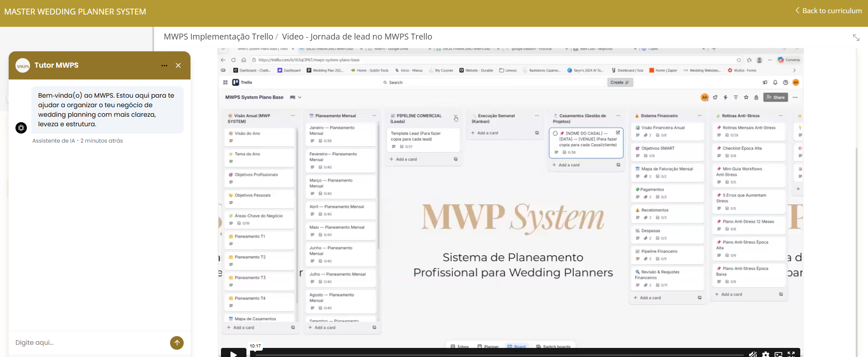The image size is (868, 357).
Task: Open Trello board automation lightning icon
Action: (726, 97)
